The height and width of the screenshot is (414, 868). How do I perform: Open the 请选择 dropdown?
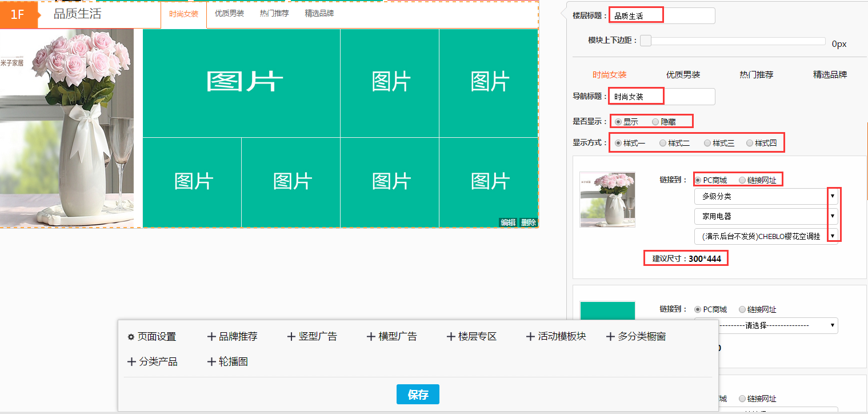[766, 325]
